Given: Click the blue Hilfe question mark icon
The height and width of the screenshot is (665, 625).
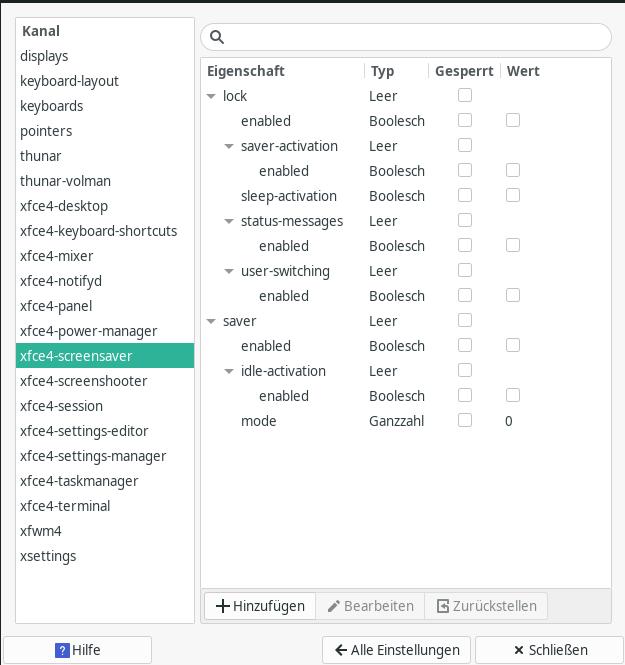Looking at the screenshot, I should [62, 650].
